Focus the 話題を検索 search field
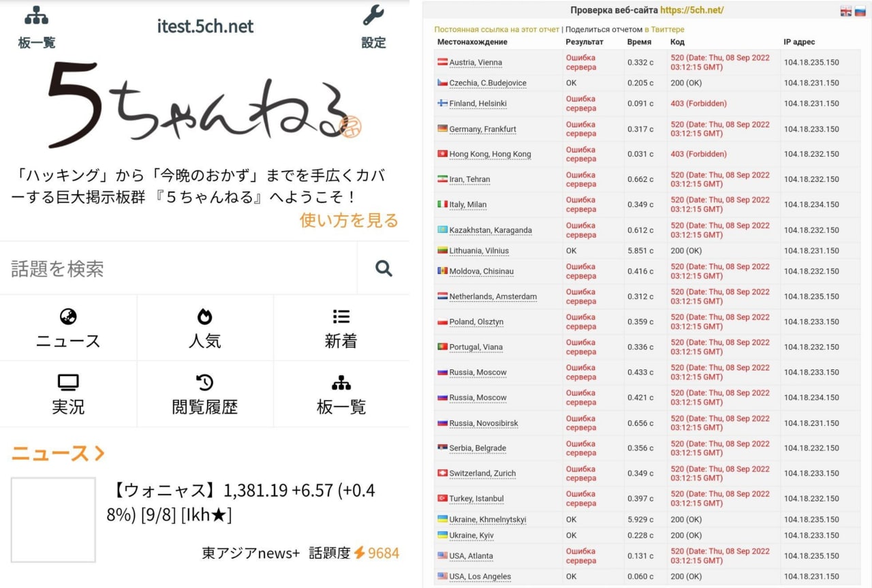This screenshot has height=588, width=872. click(x=178, y=268)
